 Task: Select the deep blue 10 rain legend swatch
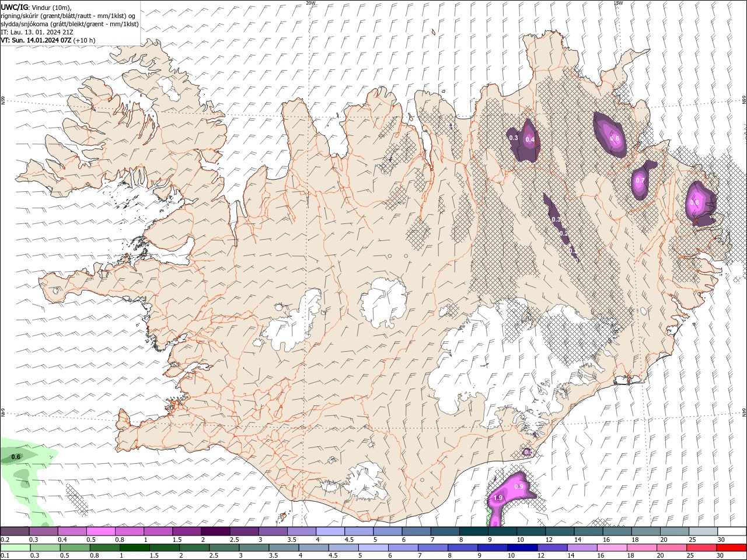[x=522, y=548]
